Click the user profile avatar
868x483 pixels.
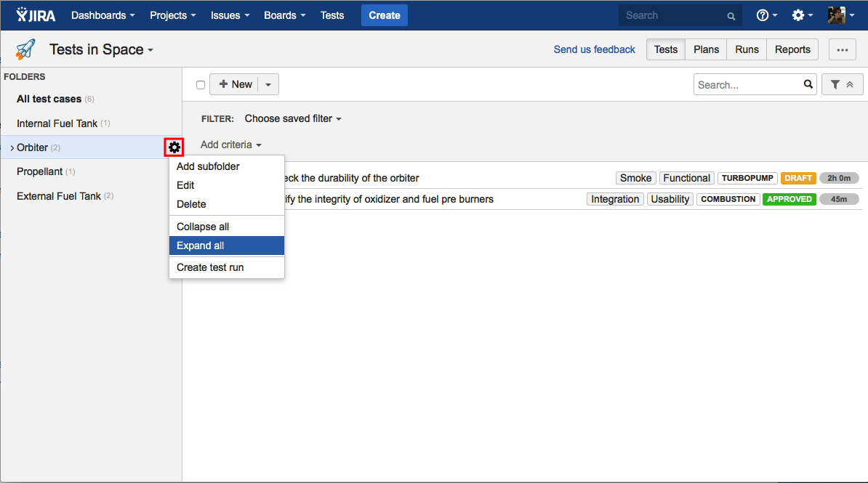836,15
